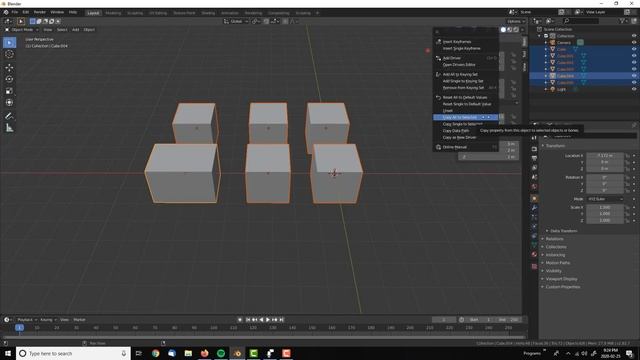
Task: Switch to the Layout workspace tab
Action: point(93,13)
